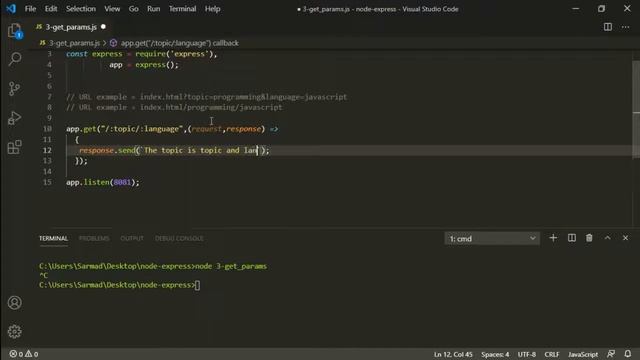Switch to the 3-get_params.js editor tab
Screen dimensions: 640x360
point(71,27)
